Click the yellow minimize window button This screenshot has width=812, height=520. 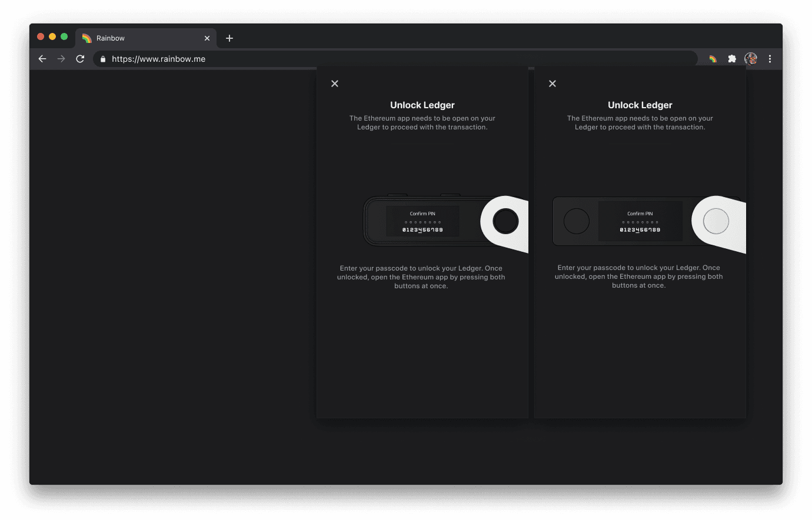[x=52, y=36]
